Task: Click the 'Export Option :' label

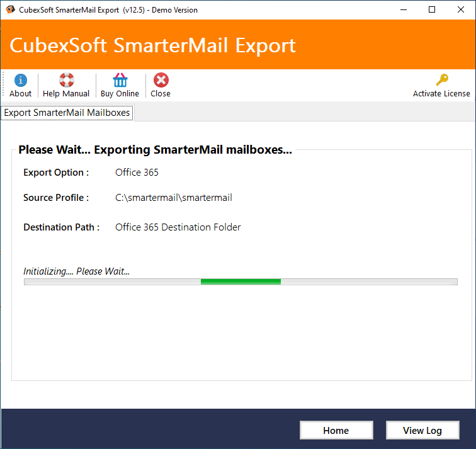Action: pos(56,173)
